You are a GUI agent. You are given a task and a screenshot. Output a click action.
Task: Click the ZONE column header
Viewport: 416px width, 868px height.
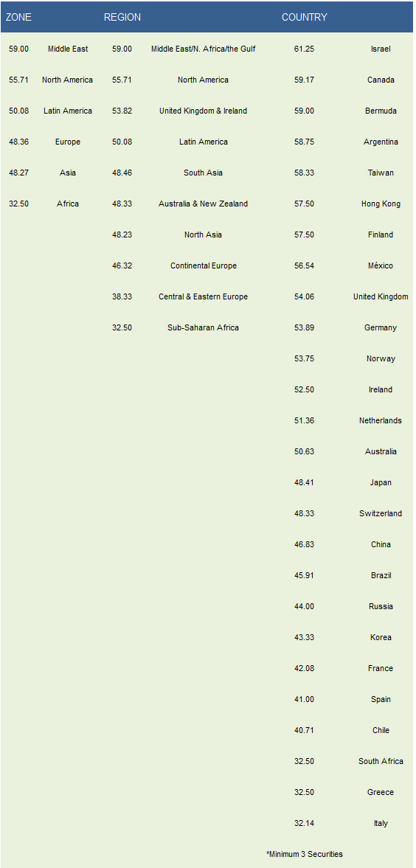tap(18, 17)
